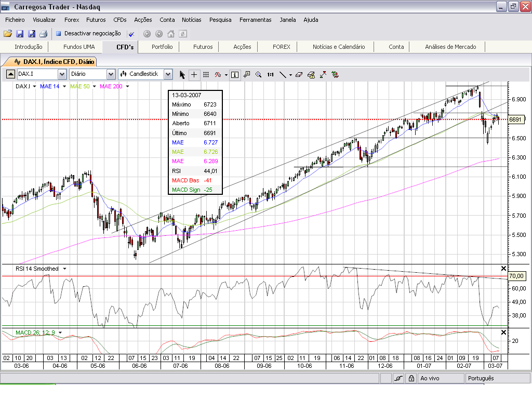Open the Diário timeframe dropdown
Viewport: 532px width, 399px height.
pos(111,74)
